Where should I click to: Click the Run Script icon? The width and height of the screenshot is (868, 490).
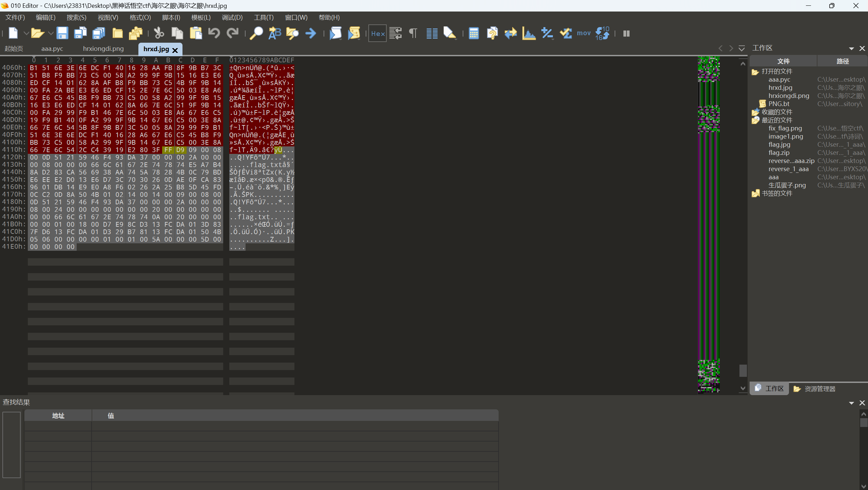335,33
